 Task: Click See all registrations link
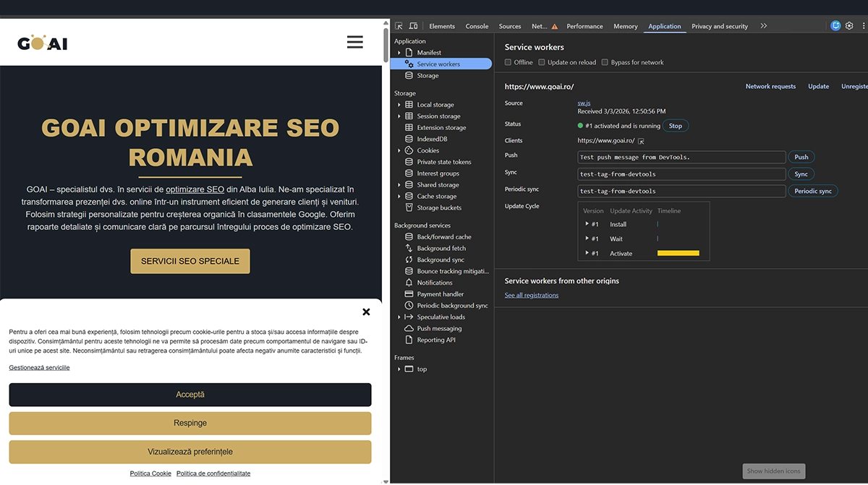click(532, 295)
